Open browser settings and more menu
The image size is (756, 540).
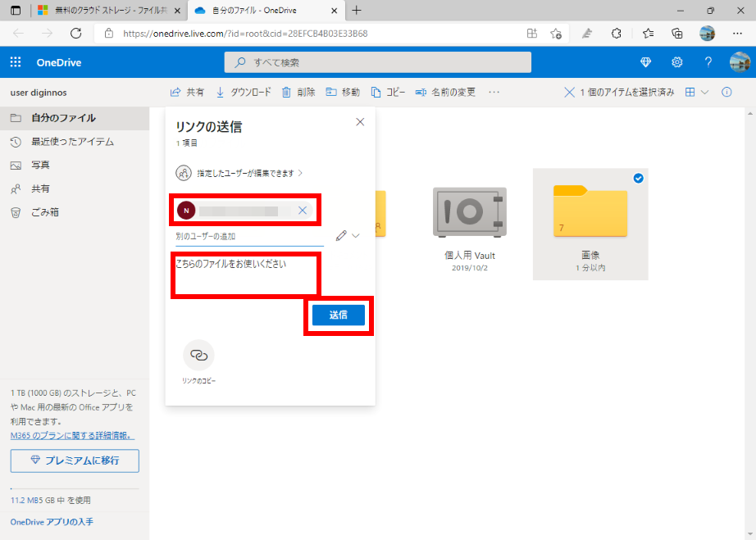pyautogui.click(x=737, y=34)
